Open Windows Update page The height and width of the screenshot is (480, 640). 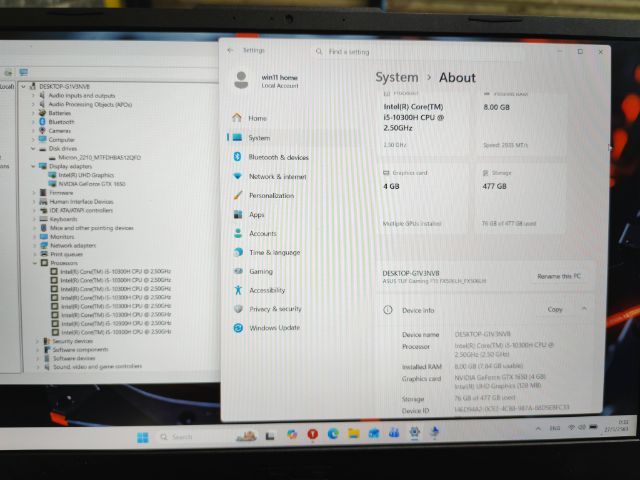[274, 328]
